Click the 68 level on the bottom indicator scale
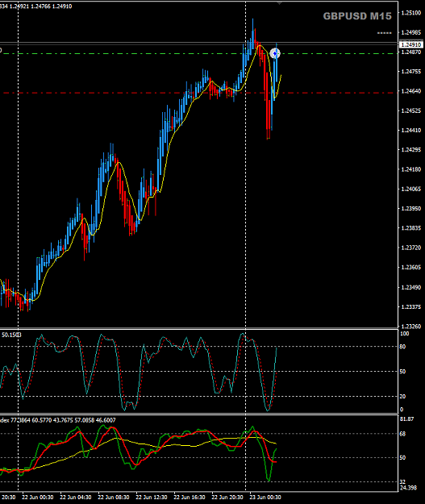The height and width of the screenshot is (504, 425). coord(402,434)
